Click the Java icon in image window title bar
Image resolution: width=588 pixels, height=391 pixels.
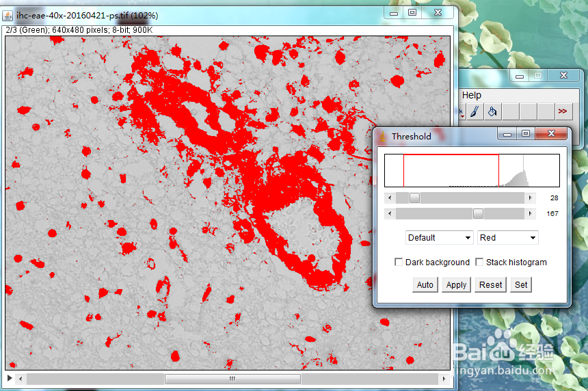(x=8, y=16)
